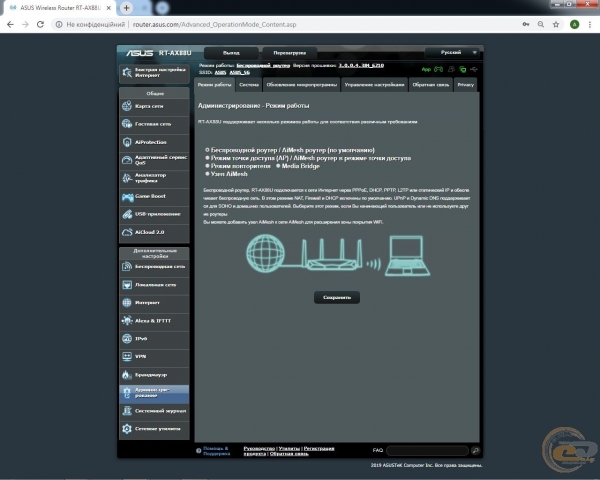Open Administration sidebar icon
The image size is (600, 480).
tap(127, 393)
